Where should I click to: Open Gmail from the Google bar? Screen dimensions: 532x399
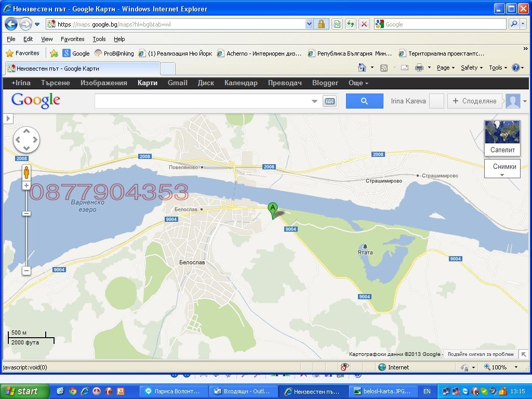[177, 83]
